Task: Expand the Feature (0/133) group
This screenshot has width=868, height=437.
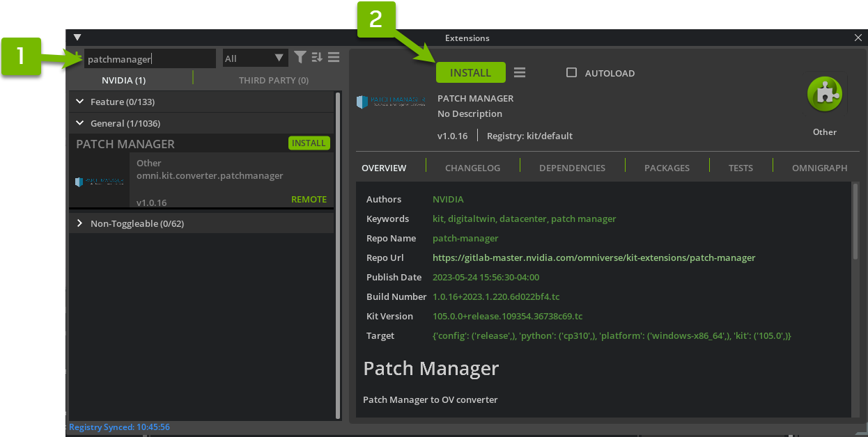Action: point(201,102)
